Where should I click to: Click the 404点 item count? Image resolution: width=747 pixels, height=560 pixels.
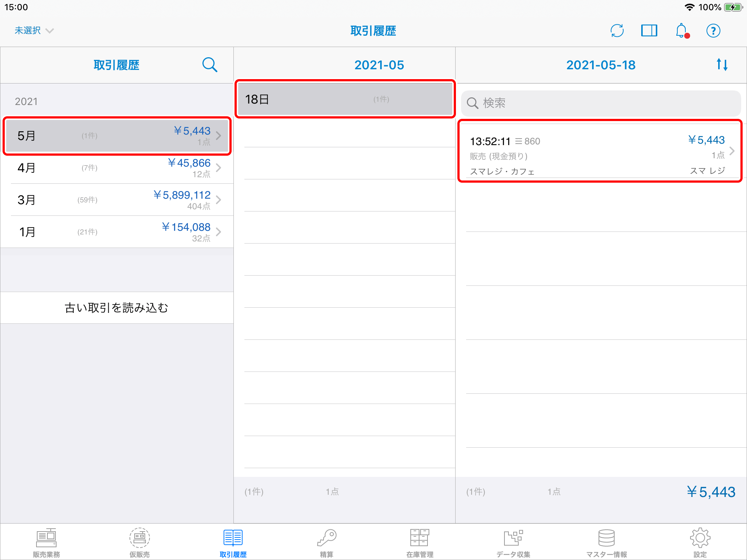(199, 206)
